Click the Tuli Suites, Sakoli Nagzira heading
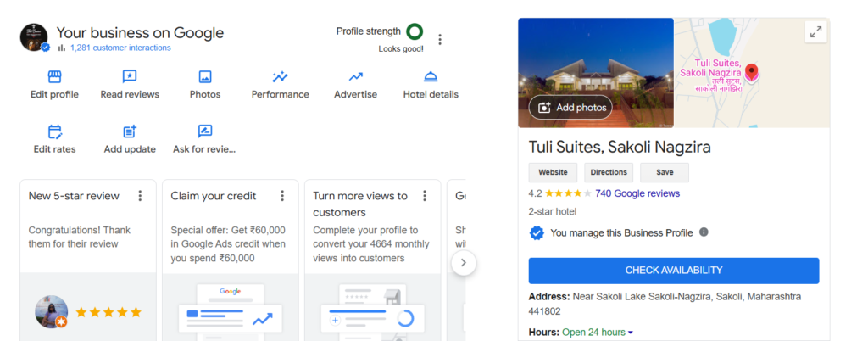This screenshot has height=341, width=868. 620,148
